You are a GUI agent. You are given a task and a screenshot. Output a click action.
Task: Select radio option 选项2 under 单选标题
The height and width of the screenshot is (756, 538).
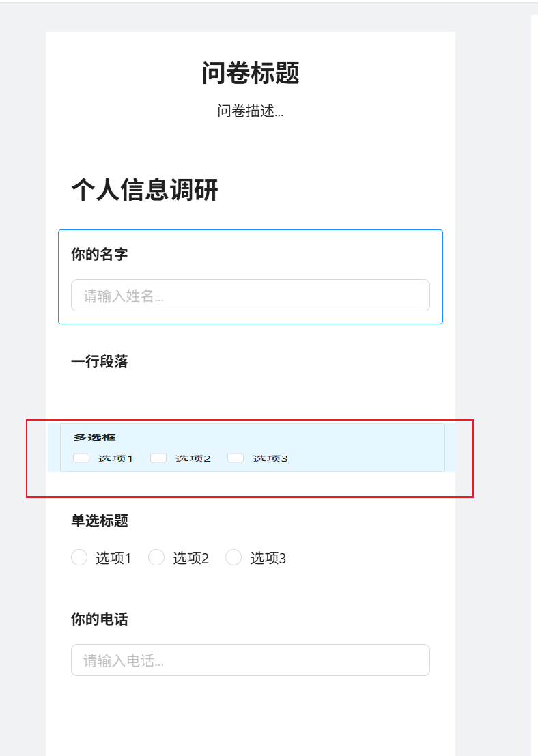tap(156, 557)
